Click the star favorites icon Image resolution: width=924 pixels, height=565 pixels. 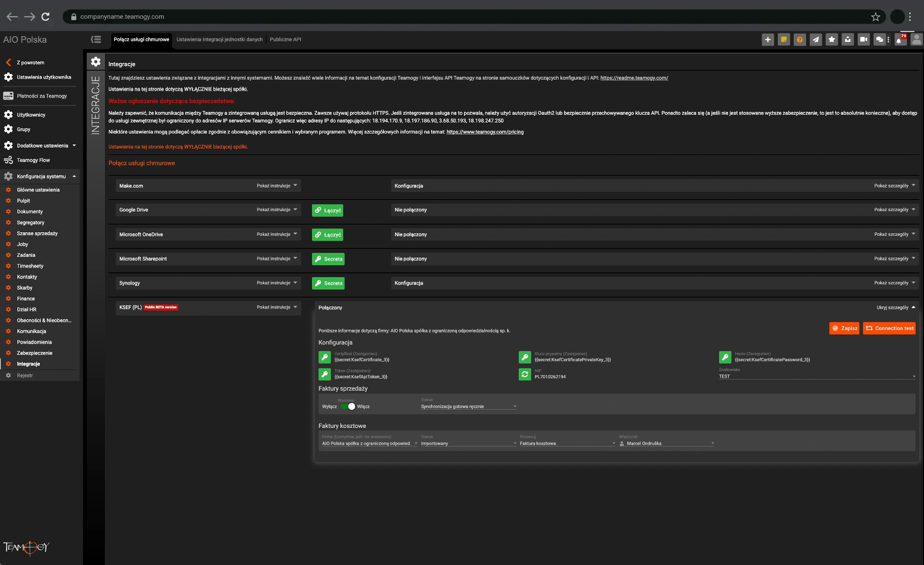tap(832, 40)
